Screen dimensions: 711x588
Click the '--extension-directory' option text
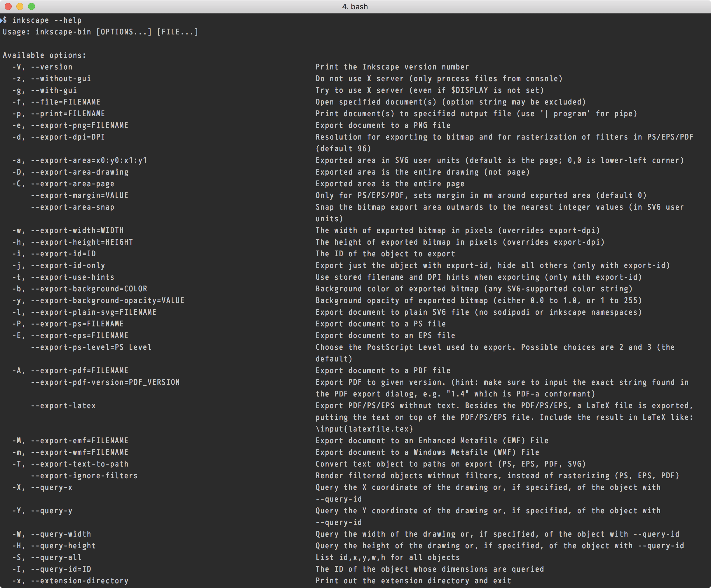pyautogui.click(x=79, y=580)
